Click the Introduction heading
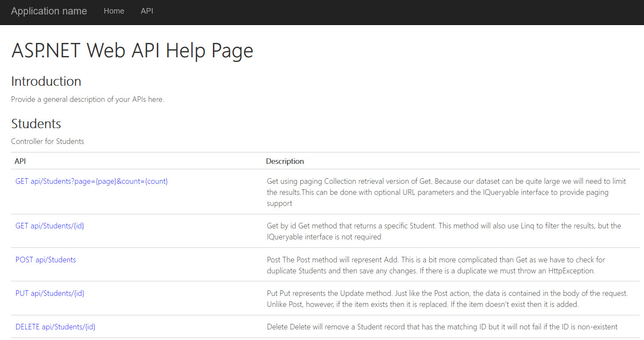 (46, 81)
